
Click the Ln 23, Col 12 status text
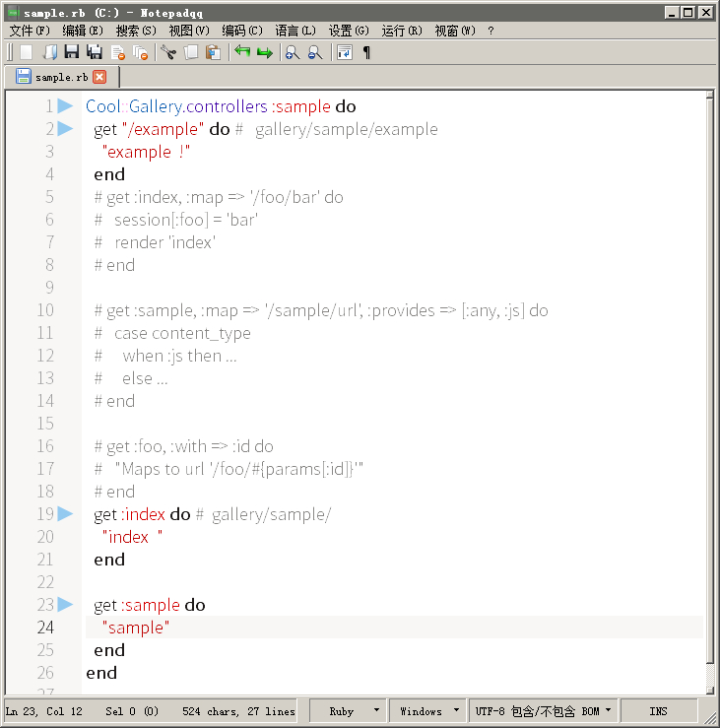coord(43,711)
